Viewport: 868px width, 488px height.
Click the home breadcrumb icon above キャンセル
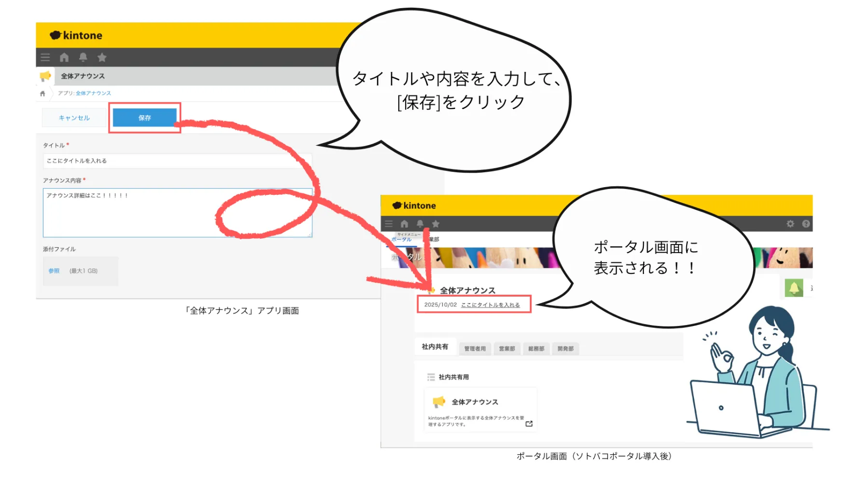click(43, 93)
